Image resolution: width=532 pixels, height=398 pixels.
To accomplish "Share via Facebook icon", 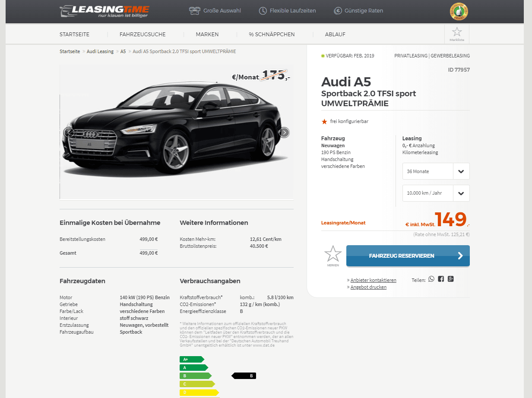I will [441, 279].
